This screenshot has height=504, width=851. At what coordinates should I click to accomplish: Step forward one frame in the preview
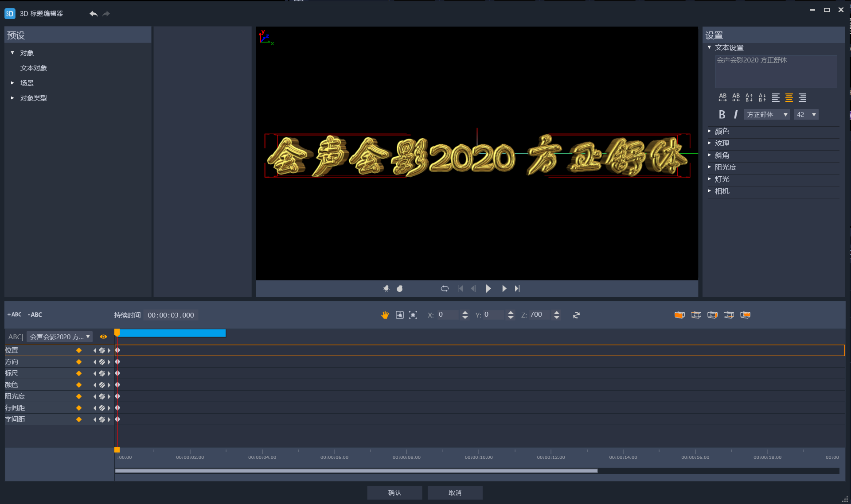tap(504, 288)
